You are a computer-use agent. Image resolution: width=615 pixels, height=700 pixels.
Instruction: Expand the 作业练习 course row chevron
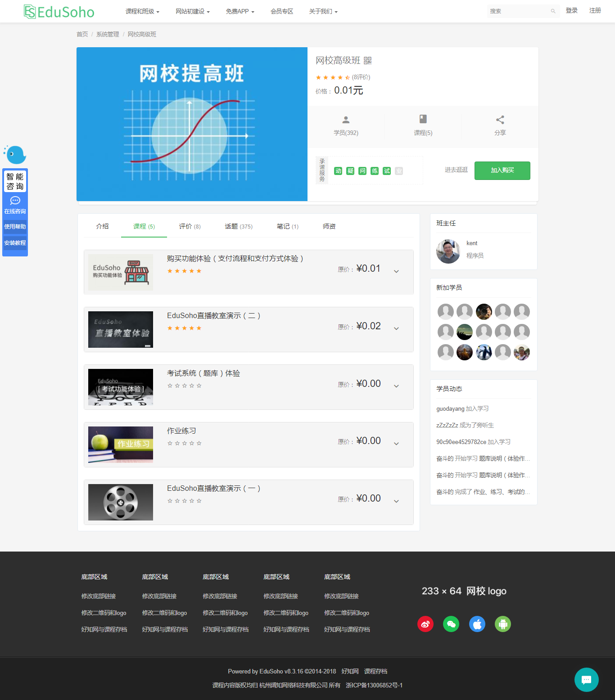(396, 444)
